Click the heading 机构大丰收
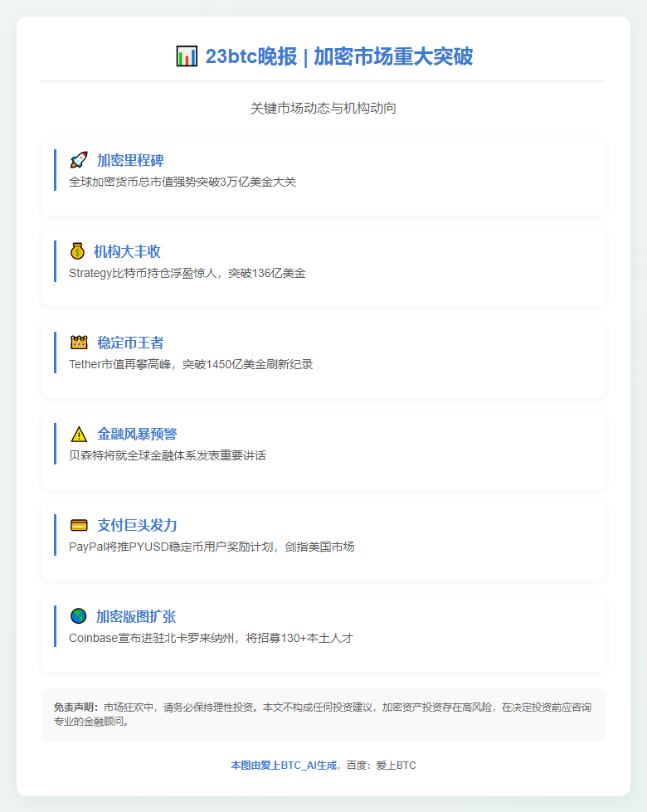This screenshot has width=647, height=812. (x=128, y=251)
